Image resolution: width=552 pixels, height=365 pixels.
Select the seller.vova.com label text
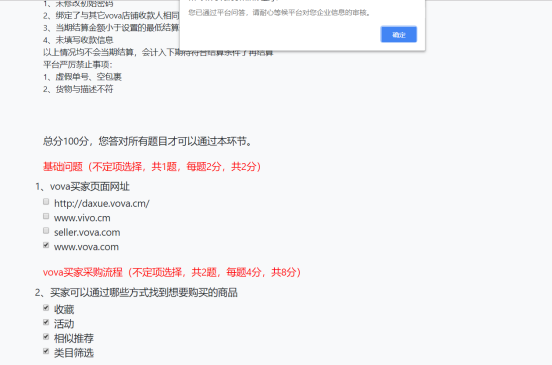click(87, 233)
